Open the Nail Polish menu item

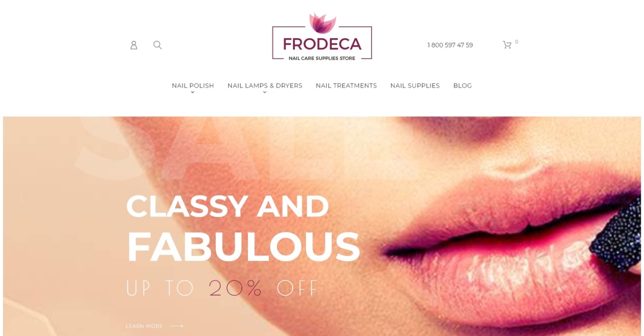coord(193,86)
